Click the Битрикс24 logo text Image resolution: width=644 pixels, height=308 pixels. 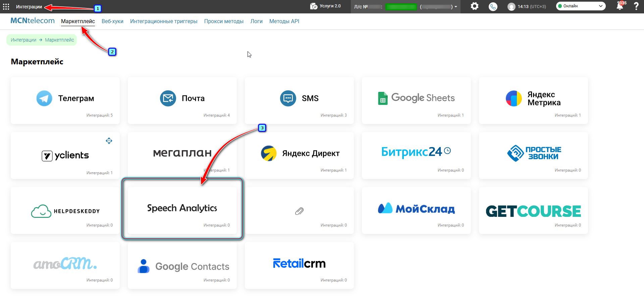(x=412, y=152)
